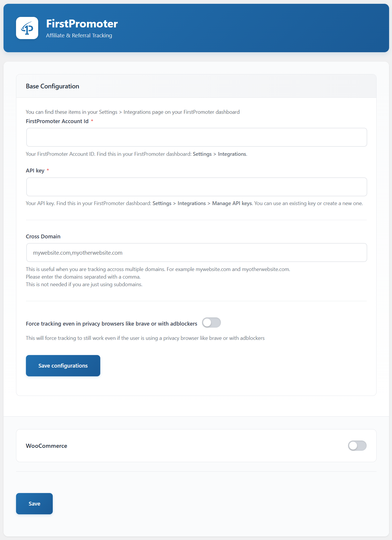Click the FirstPromoter logo icon

[x=27, y=28]
